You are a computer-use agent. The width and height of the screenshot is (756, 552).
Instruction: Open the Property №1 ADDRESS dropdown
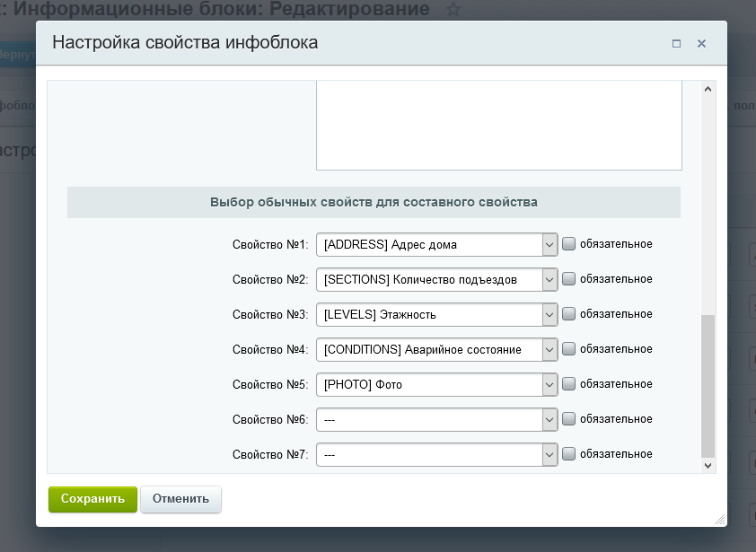[x=436, y=244]
